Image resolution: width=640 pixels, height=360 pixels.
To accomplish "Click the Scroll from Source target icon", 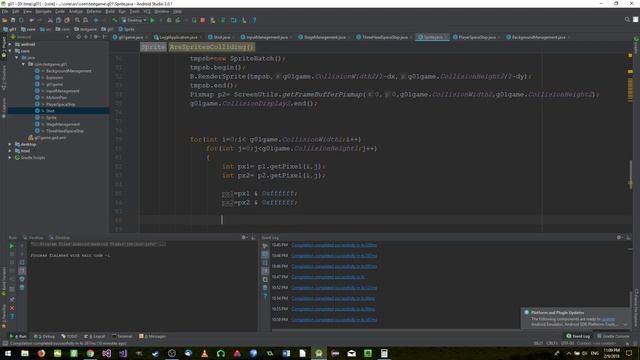I will pos(79,37).
